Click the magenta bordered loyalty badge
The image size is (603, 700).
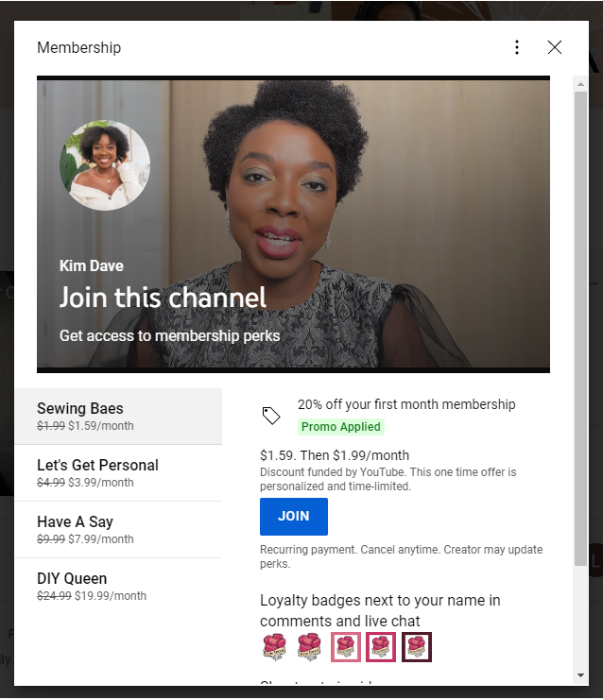381,647
